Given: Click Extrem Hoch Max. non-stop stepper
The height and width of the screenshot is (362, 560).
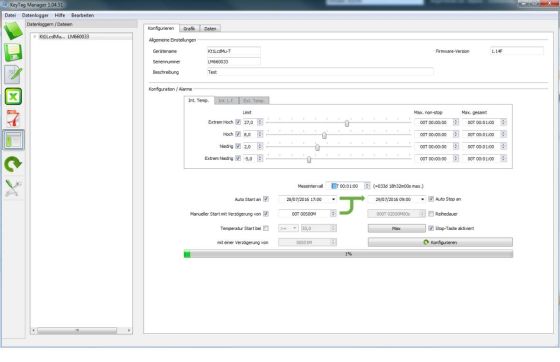Looking at the screenshot, I should tap(455, 122).
